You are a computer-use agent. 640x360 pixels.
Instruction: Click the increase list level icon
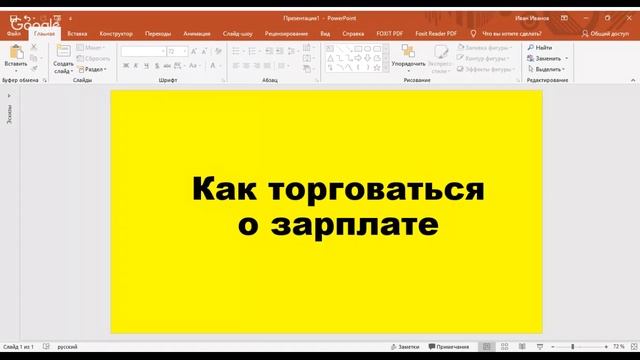tap(280, 51)
